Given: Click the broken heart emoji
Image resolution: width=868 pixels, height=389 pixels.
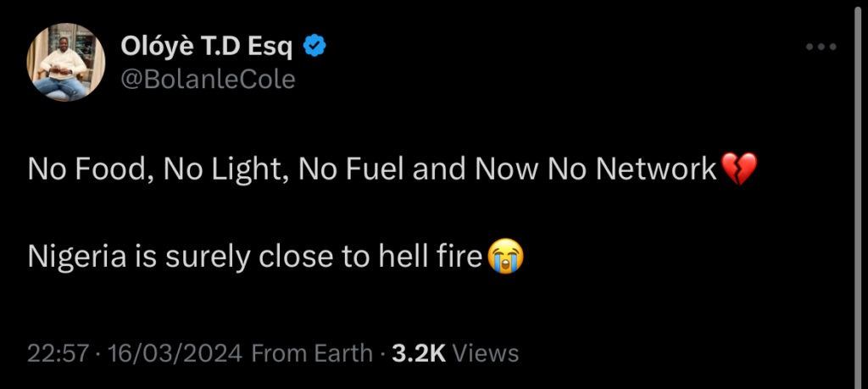Looking at the screenshot, I should (x=737, y=169).
